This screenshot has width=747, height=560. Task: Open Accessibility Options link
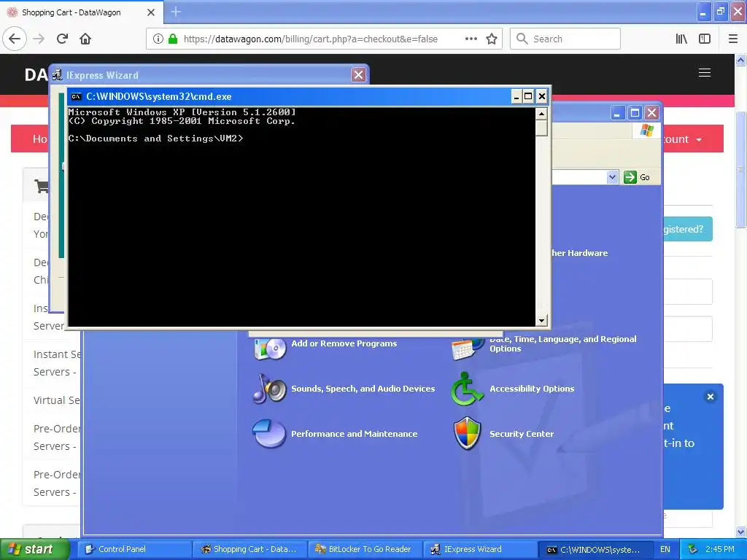click(532, 389)
